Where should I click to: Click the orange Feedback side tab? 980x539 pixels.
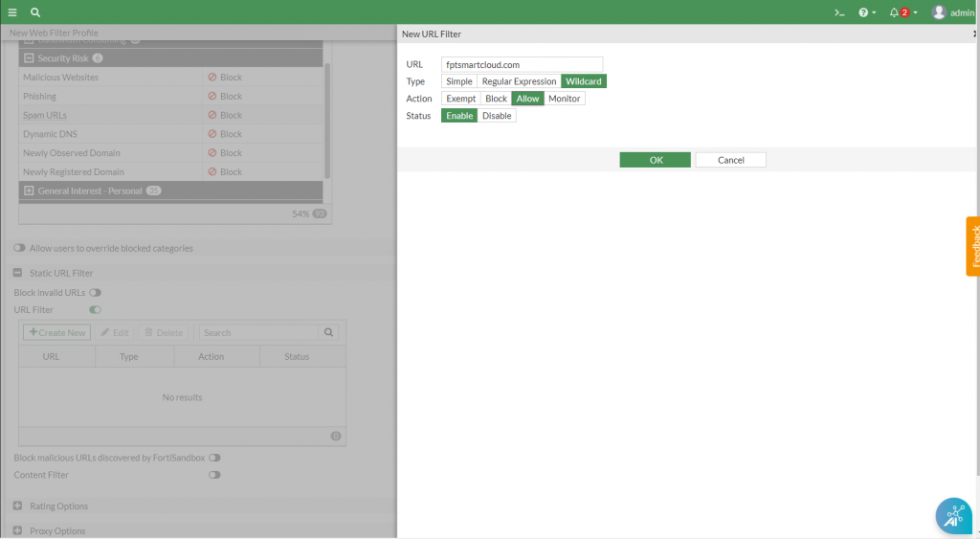click(973, 246)
